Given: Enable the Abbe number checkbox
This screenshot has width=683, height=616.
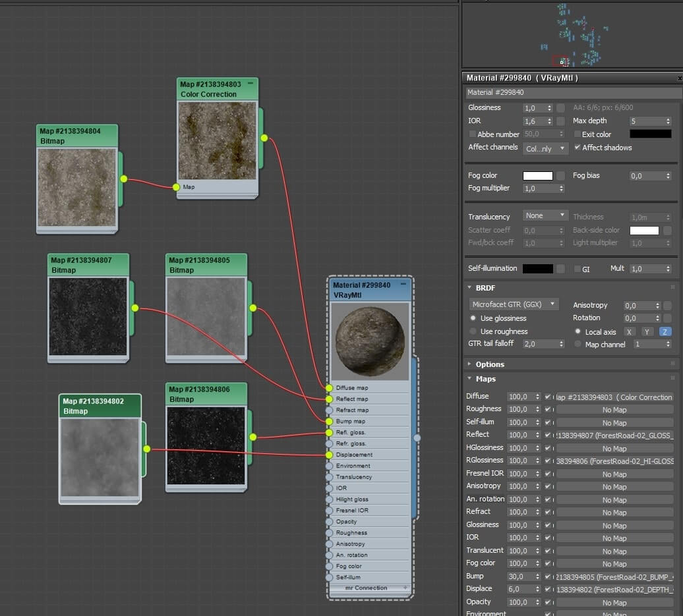Looking at the screenshot, I should [472, 134].
